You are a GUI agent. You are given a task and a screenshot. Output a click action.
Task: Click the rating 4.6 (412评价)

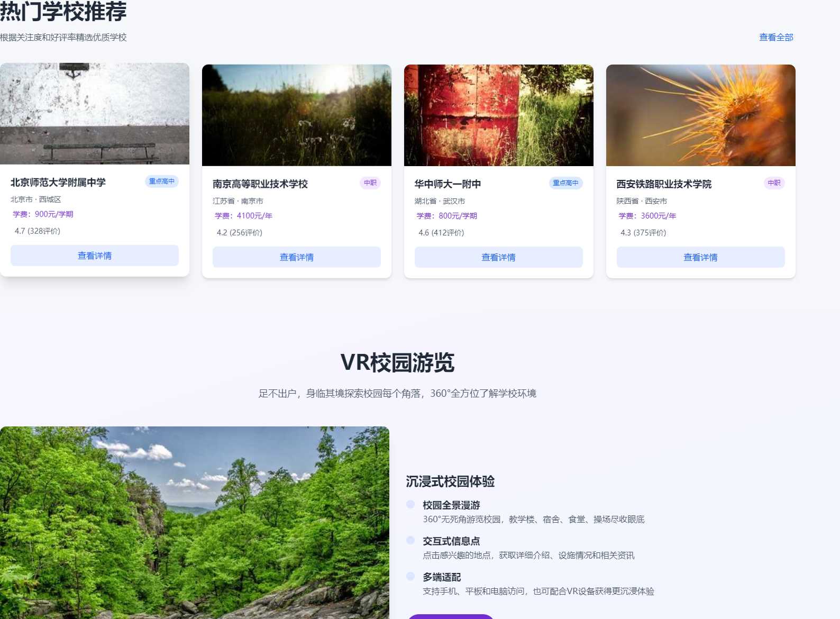coord(441,233)
